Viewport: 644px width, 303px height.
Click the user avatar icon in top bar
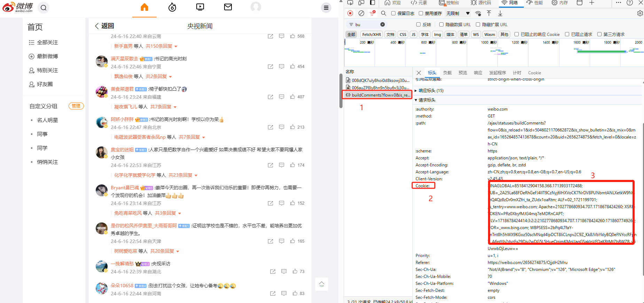click(x=256, y=7)
